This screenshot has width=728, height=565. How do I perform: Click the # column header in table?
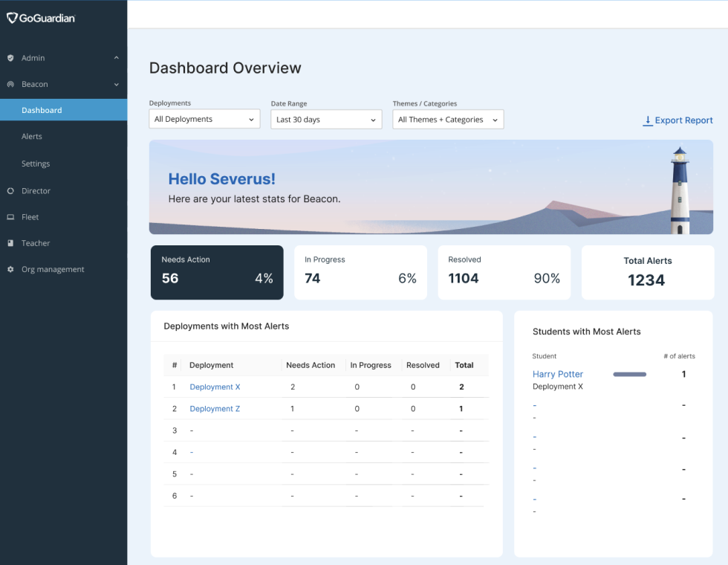(x=175, y=365)
